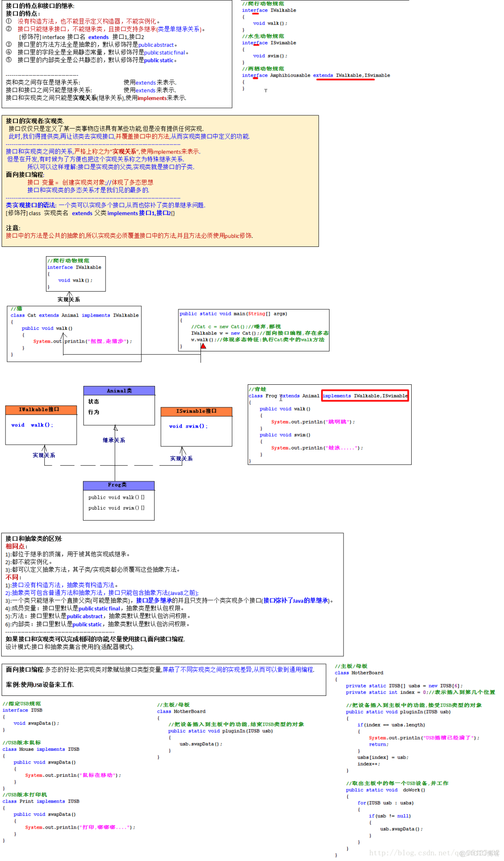
Task: Click the 'Frog类' diagram header
Action: click(119, 485)
